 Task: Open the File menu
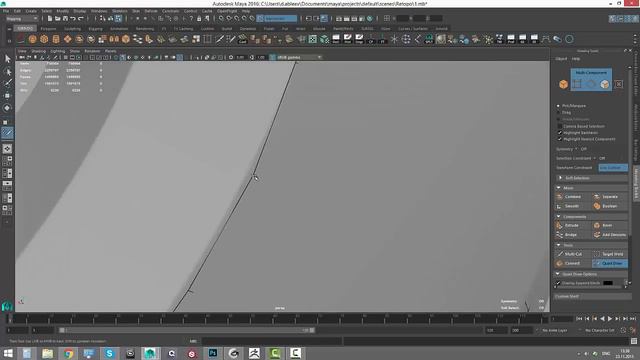point(6,11)
